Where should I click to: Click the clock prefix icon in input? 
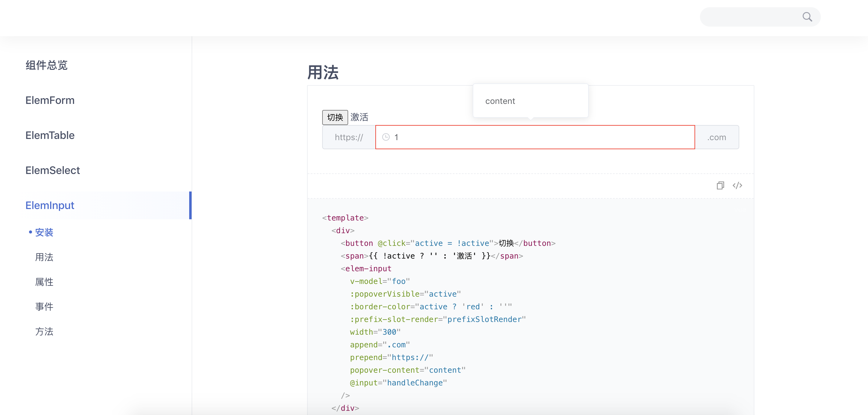tap(386, 137)
